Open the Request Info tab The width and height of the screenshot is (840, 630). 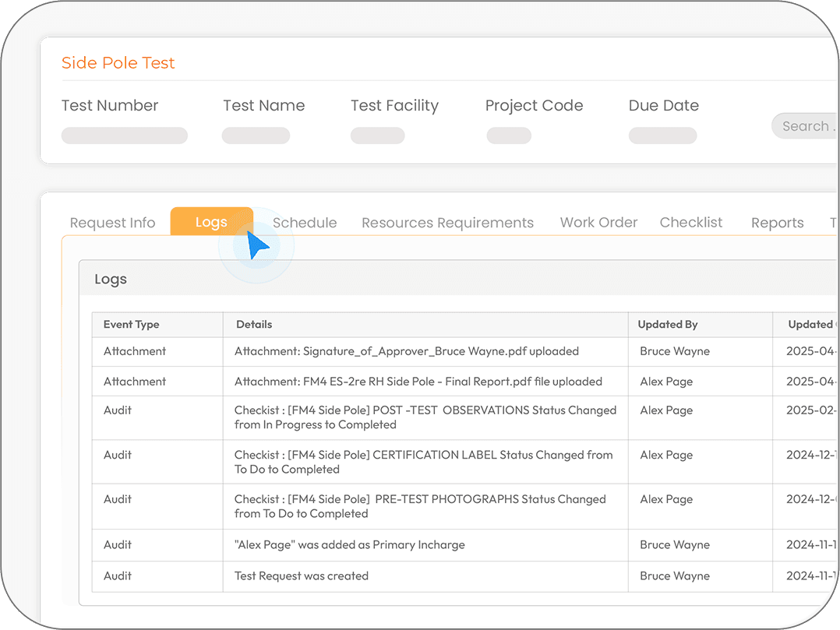(112, 223)
